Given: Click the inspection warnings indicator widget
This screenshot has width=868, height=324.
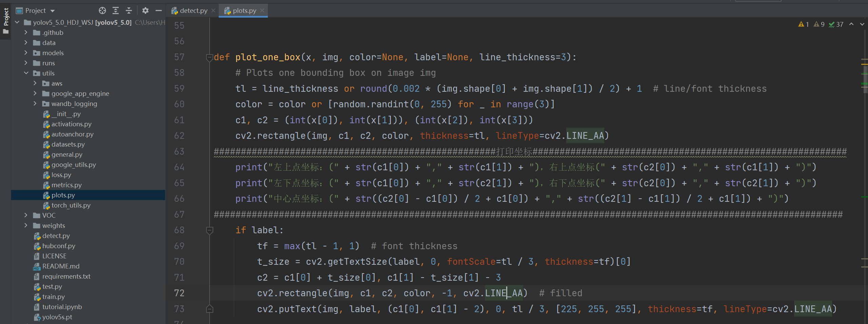Looking at the screenshot, I should [821, 24].
